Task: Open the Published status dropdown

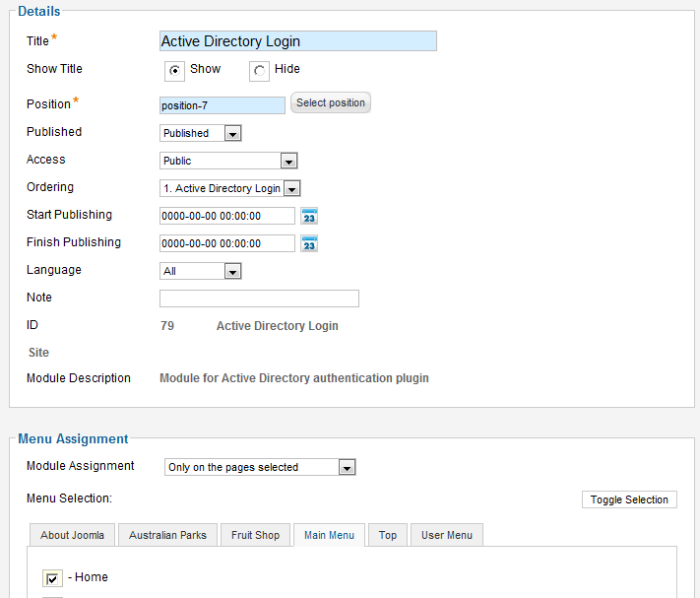Action: tap(201, 133)
